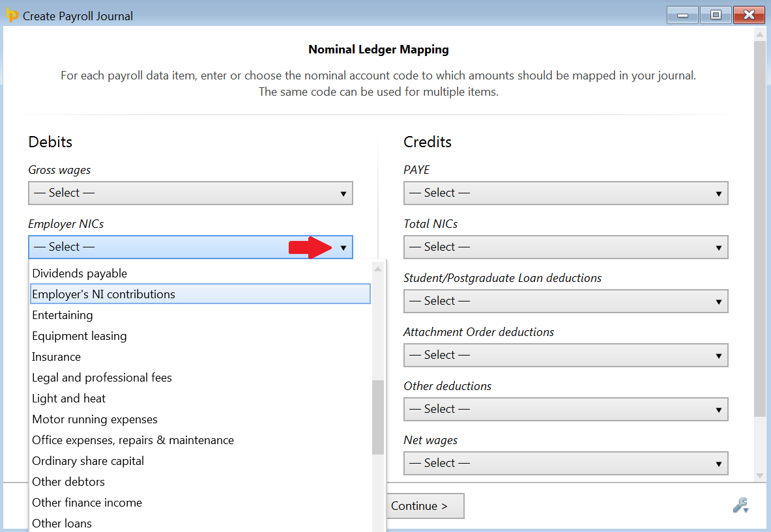Open the Gross wages dropdown
Viewport: 771px width, 532px height.
click(190, 193)
